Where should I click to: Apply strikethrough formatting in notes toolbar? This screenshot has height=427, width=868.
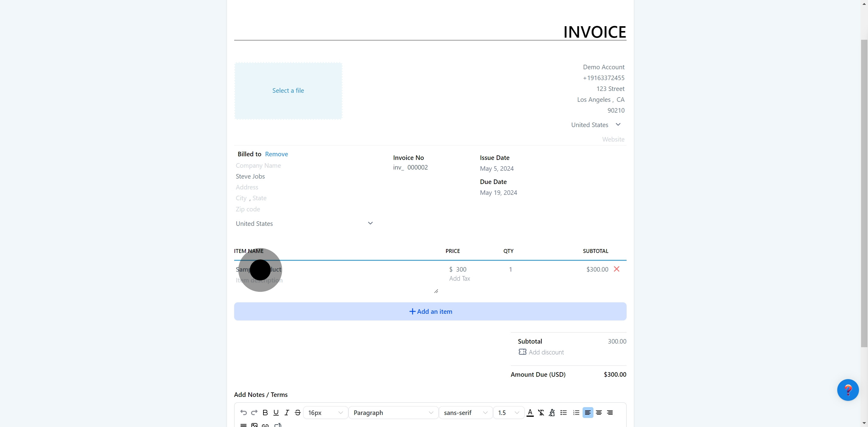297,413
